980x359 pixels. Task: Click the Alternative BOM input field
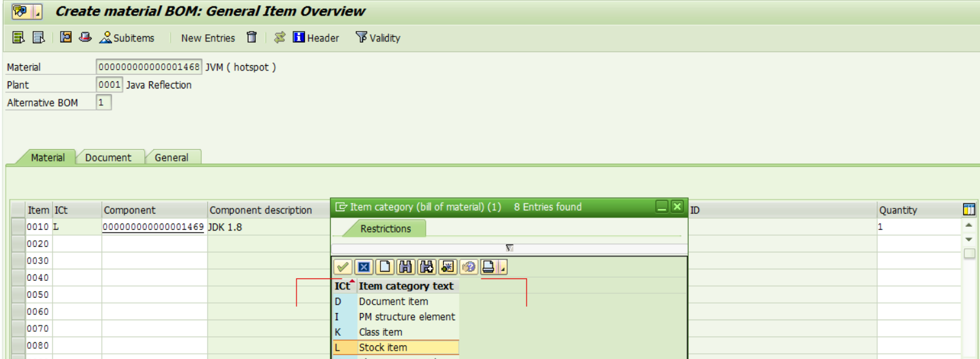click(103, 102)
